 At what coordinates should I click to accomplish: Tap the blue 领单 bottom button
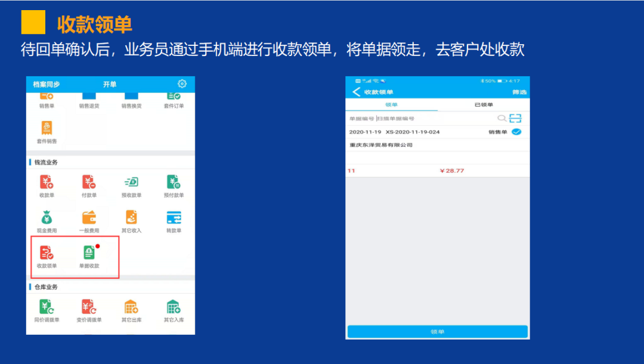(438, 332)
